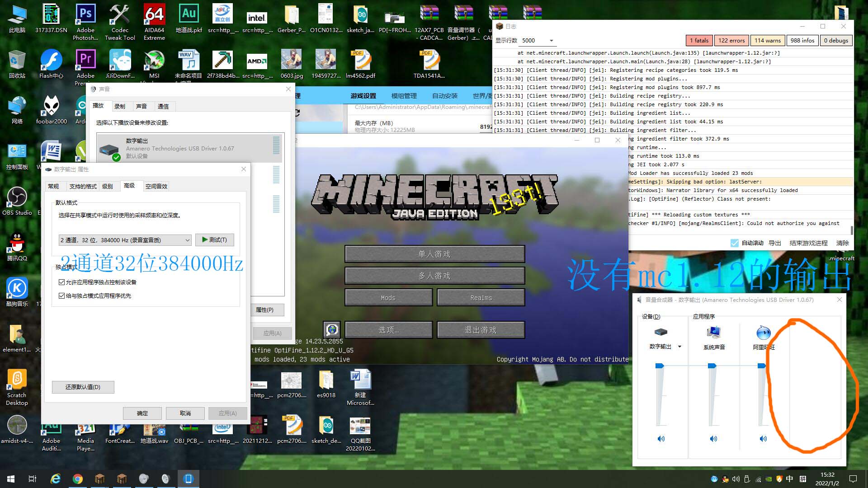Screen dimensions: 868x488
Task: Click the 单人游戏 button
Action: pos(434,254)
